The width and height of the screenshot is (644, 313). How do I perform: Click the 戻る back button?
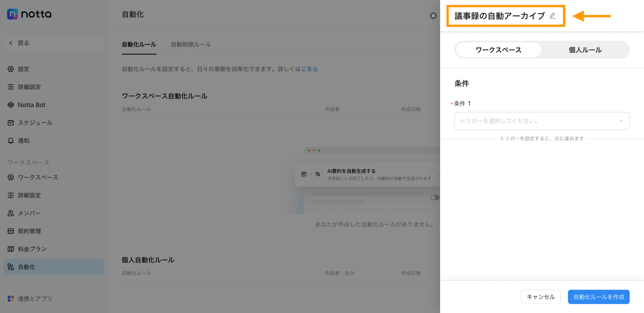(x=54, y=43)
